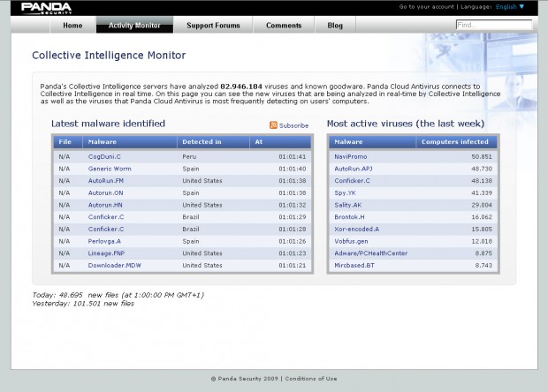
Task: Click the RSS feed icon next to Subscribe
Action: (273, 125)
